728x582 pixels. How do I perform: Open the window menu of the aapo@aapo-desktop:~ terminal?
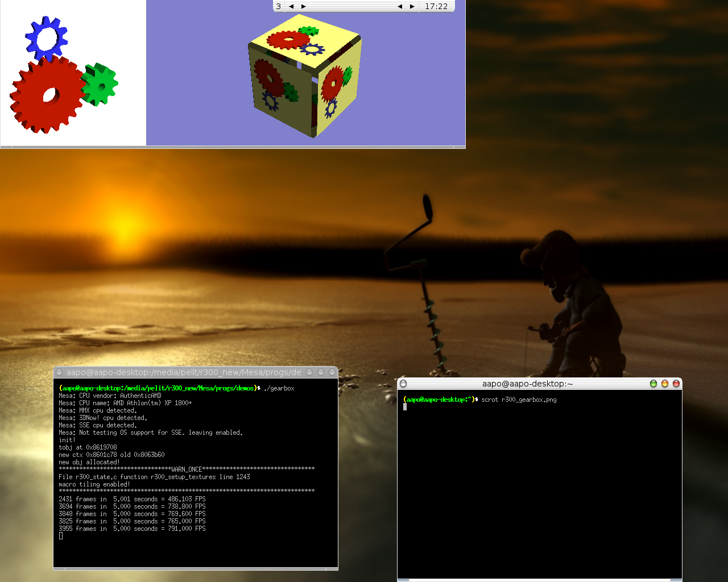click(403, 384)
